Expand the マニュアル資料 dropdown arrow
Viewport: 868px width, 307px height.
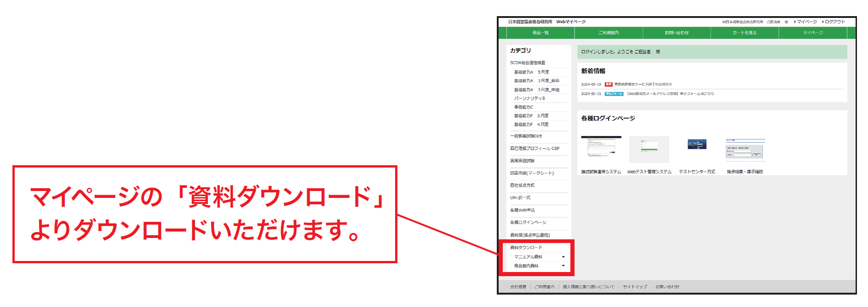563,257
